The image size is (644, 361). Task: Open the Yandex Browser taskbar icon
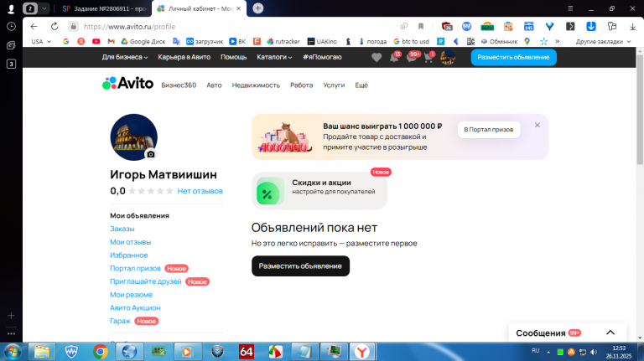pos(362,352)
